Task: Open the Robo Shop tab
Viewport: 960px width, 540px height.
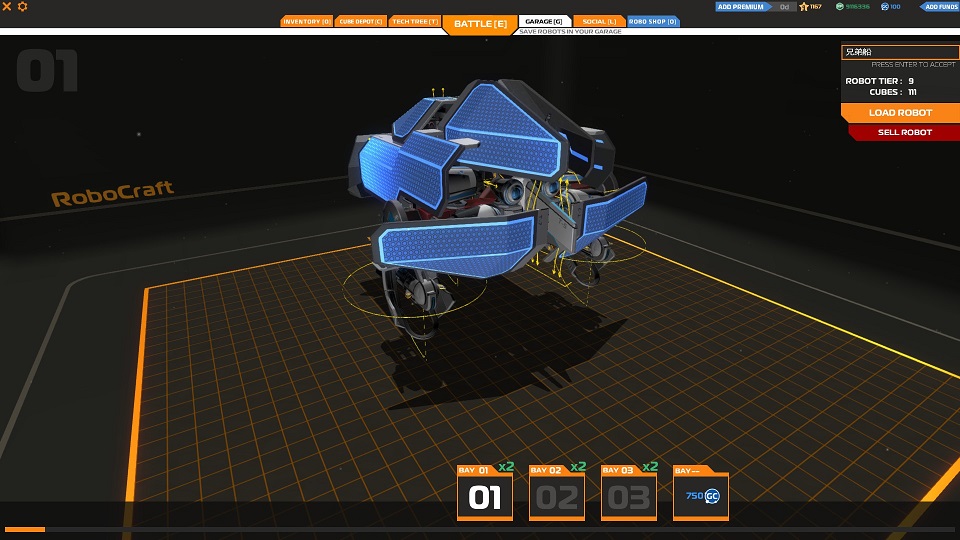Action: [653, 21]
